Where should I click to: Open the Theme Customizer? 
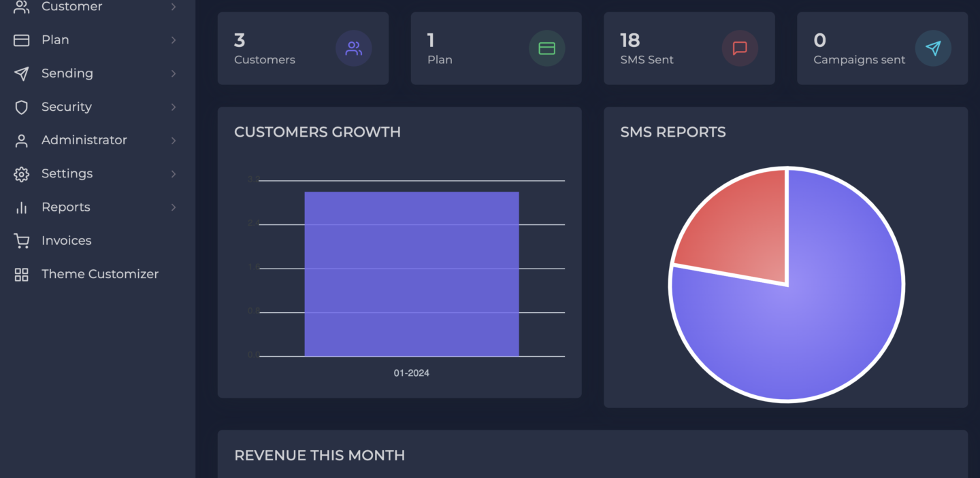tap(96, 274)
